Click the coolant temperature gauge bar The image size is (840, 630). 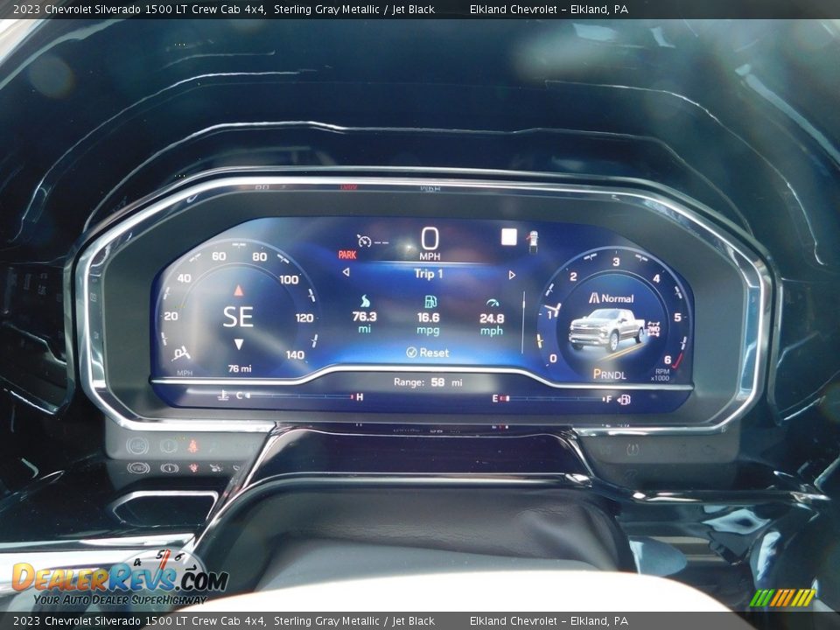tap(299, 396)
